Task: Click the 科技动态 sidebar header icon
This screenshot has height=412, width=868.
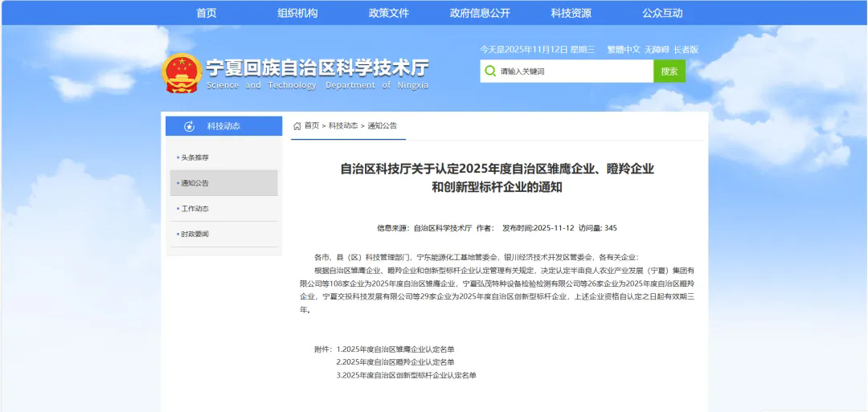Action: [x=190, y=126]
